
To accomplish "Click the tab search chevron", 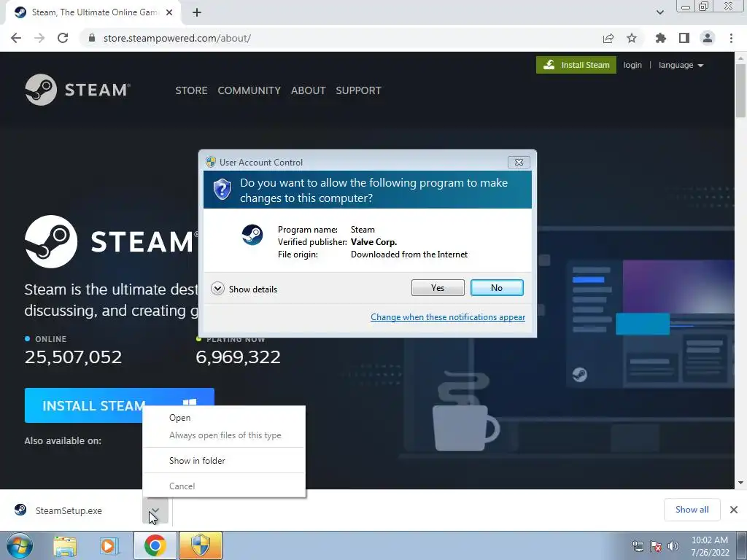I will (x=660, y=12).
